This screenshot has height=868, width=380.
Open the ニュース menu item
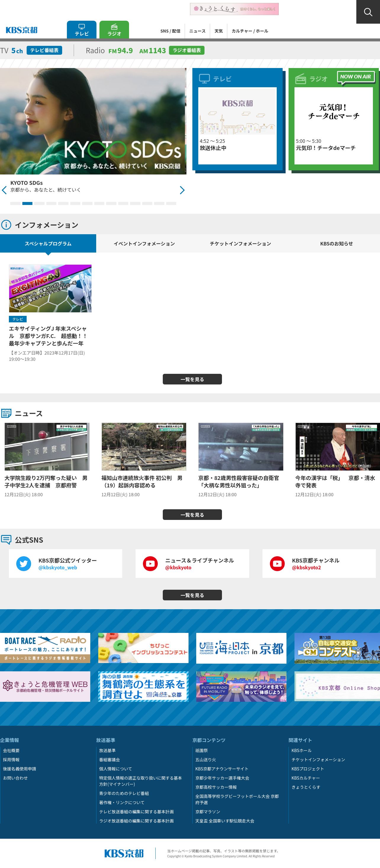(197, 31)
